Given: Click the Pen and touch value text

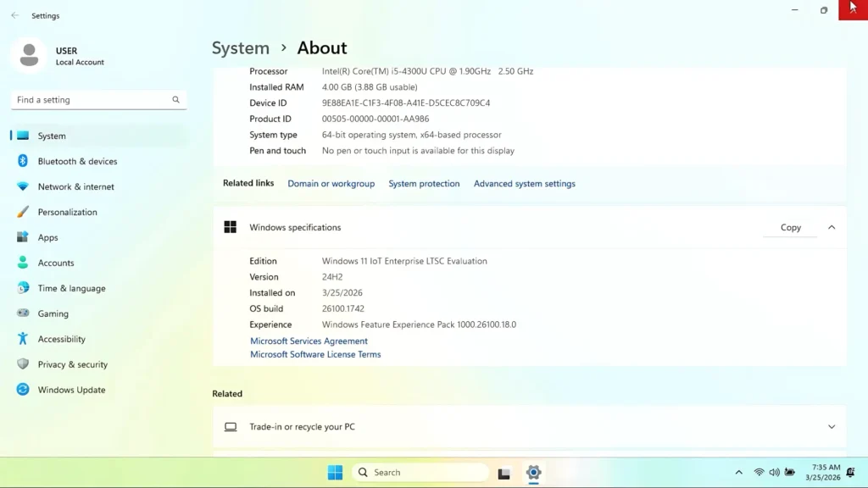Looking at the screenshot, I should point(418,151).
